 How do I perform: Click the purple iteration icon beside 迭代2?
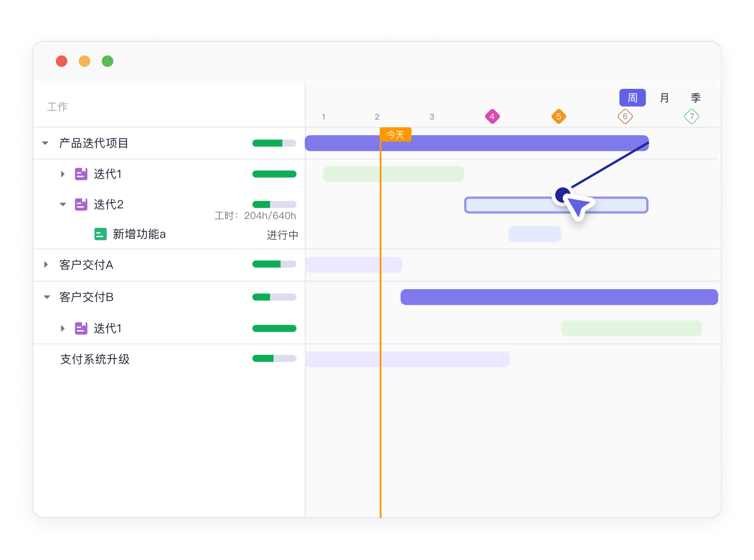(81, 205)
